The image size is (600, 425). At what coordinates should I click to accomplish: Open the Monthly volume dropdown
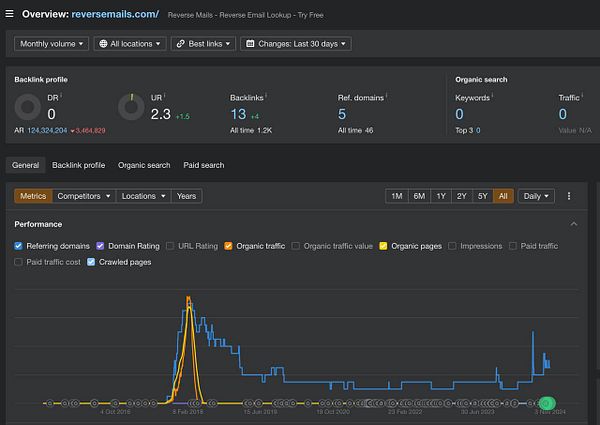click(x=52, y=44)
